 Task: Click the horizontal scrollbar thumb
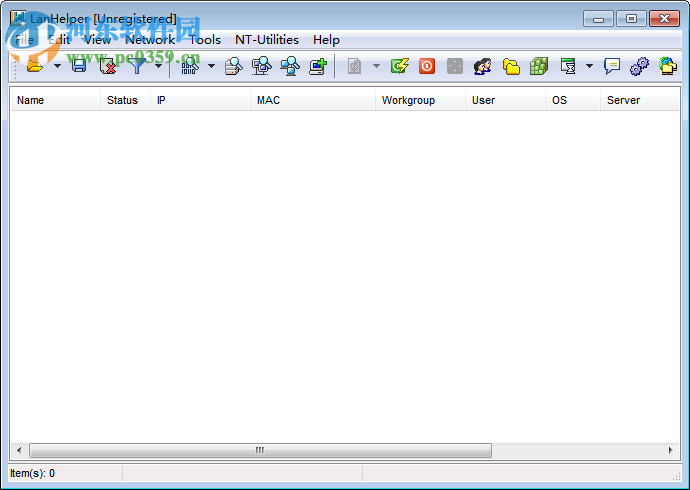(261, 450)
